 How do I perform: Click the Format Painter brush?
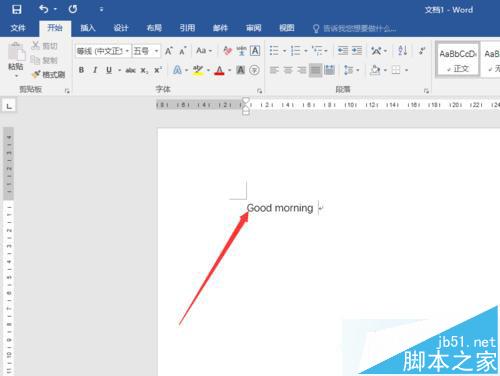pos(48,75)
